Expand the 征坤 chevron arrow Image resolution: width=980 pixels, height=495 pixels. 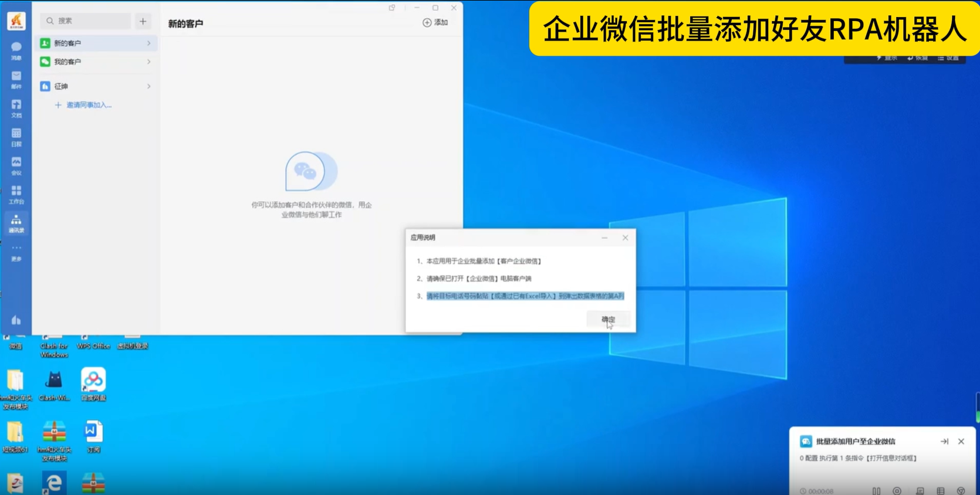pyautogui.click(x=148, y=86)
